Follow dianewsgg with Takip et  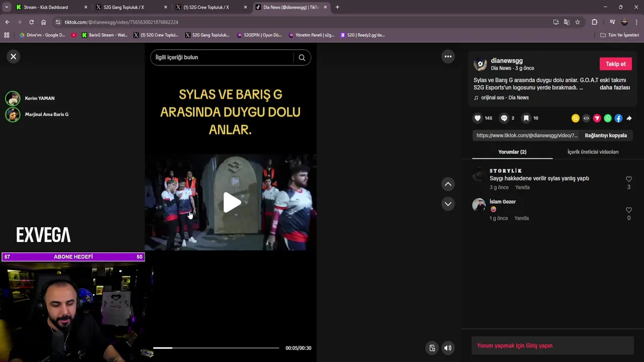click(615, 64)
